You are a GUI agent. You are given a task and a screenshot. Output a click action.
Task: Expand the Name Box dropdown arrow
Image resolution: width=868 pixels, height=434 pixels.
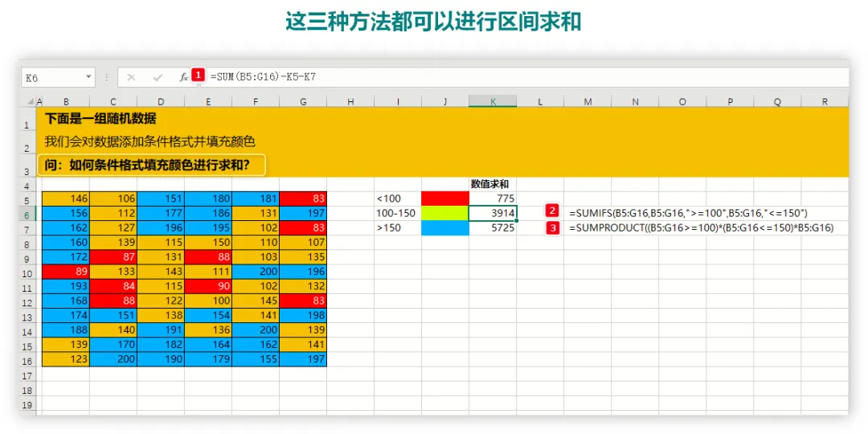point(88,77)
